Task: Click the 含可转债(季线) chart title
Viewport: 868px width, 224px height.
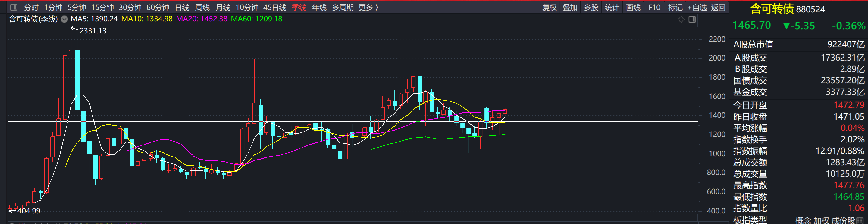Action: [x=33, y=19]
